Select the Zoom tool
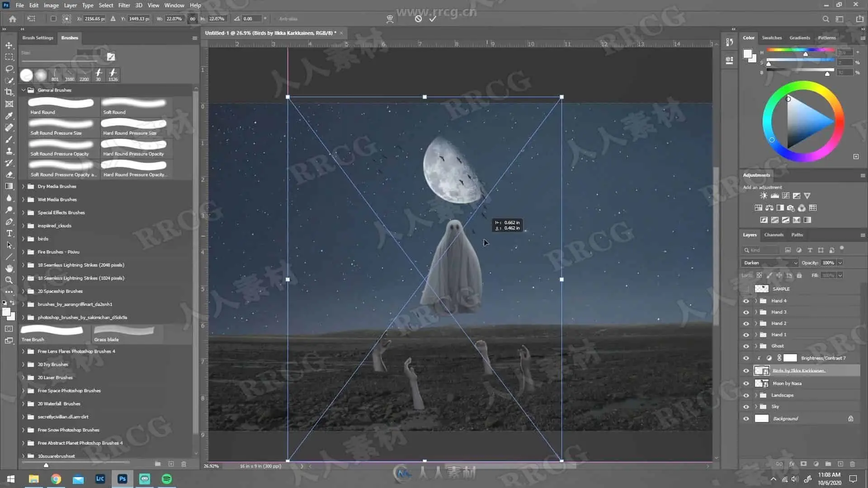This screenshot has height=488, width=868. point(9,280)
